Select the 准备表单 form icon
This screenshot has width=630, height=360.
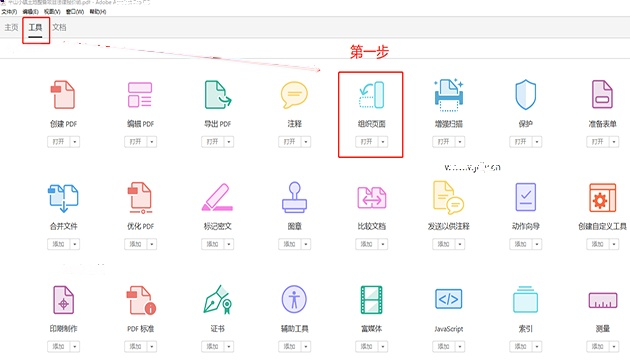tap(602, 95)
